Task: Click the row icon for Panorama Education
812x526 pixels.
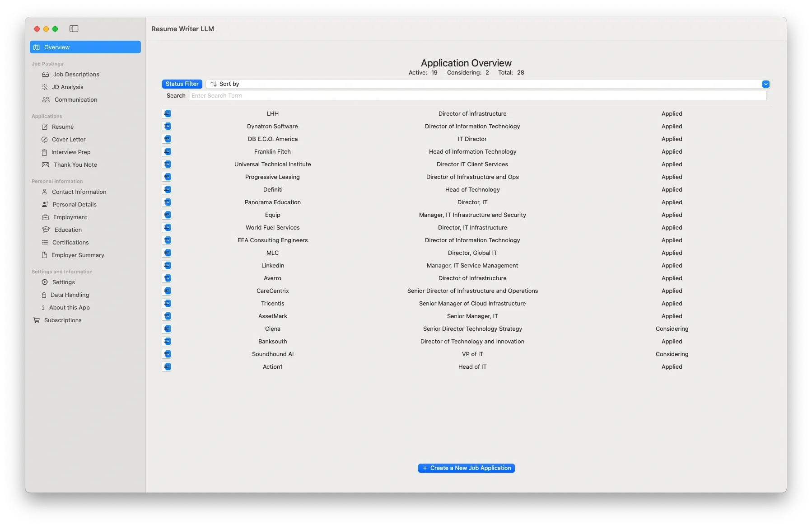Action: coord(167,202)
